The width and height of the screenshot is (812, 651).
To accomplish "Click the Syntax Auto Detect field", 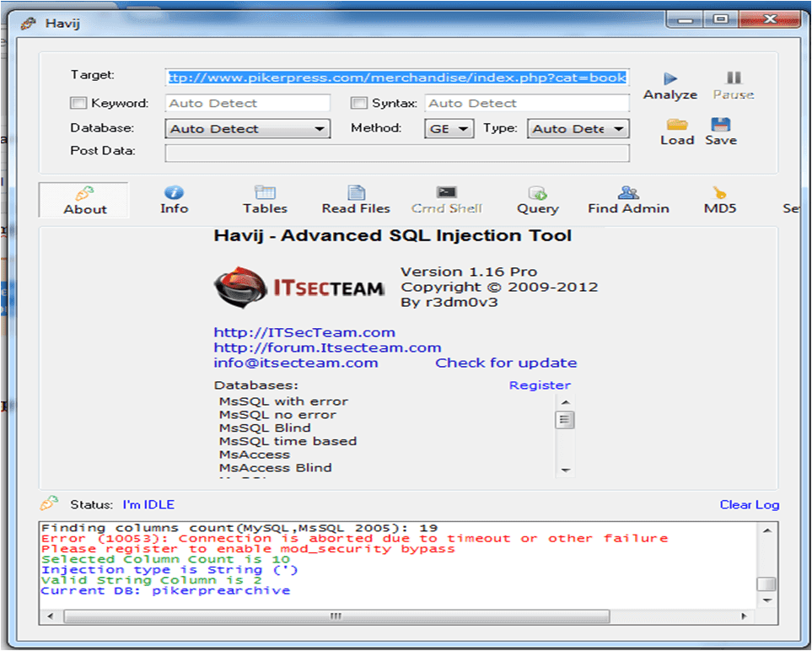I will click(527, 103).
